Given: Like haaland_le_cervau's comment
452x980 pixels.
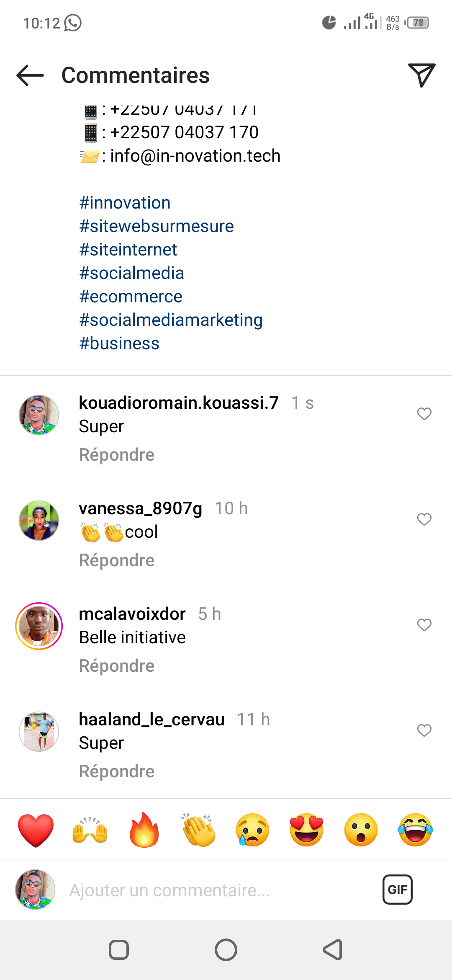Looking at the screenshot, I should tap(424, 730).
